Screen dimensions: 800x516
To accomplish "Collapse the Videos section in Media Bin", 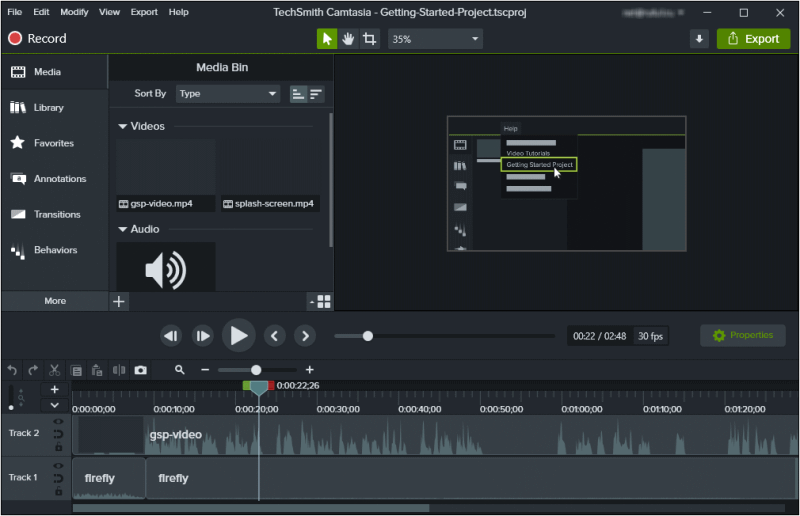I will click(123, 127).
